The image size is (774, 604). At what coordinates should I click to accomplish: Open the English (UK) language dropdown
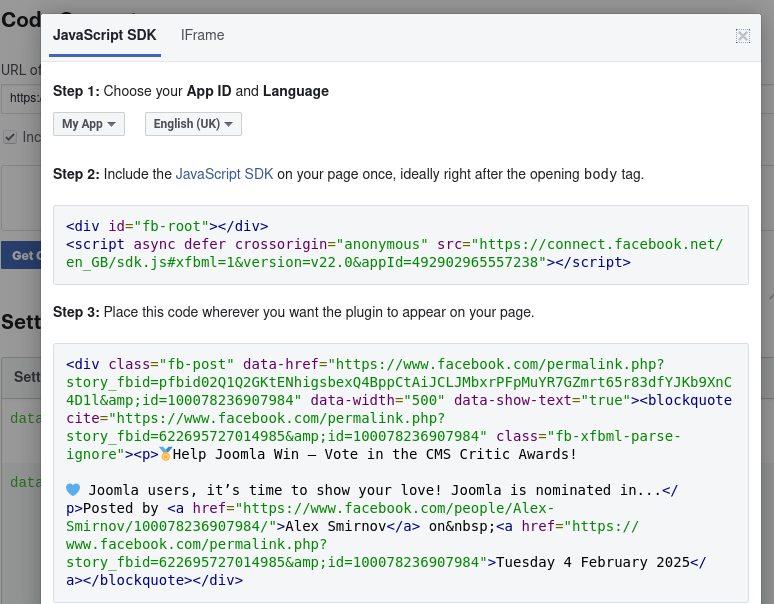pyautogui.click(x=193, y=124)
